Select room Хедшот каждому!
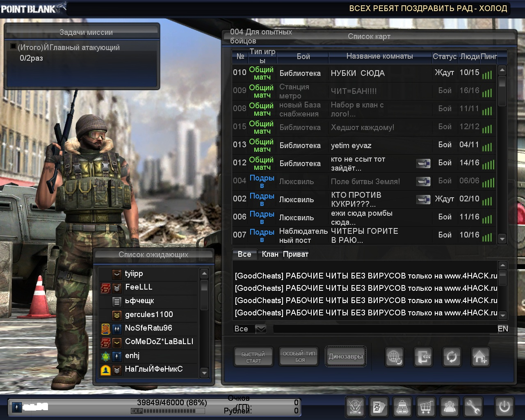Screen dimensions: 525x420 click(x=364, y=127)
